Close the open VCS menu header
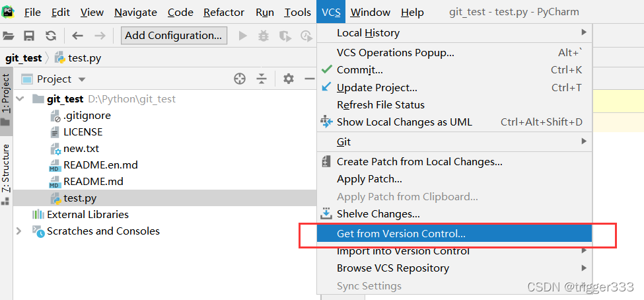 click(x=331, y=12)
